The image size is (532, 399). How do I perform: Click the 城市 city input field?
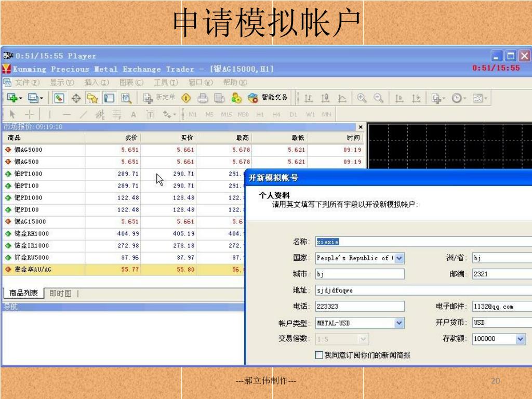(x=360, y=274)
